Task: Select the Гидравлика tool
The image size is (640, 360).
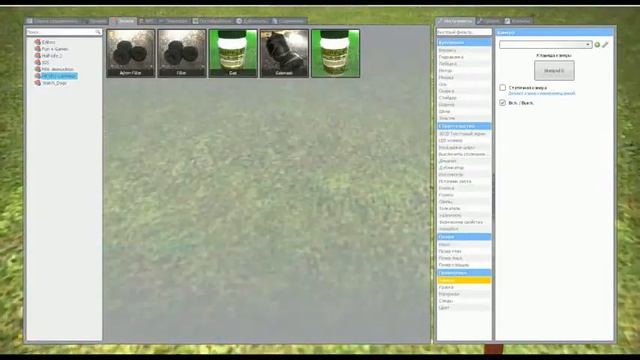Action: click(464, 57)
